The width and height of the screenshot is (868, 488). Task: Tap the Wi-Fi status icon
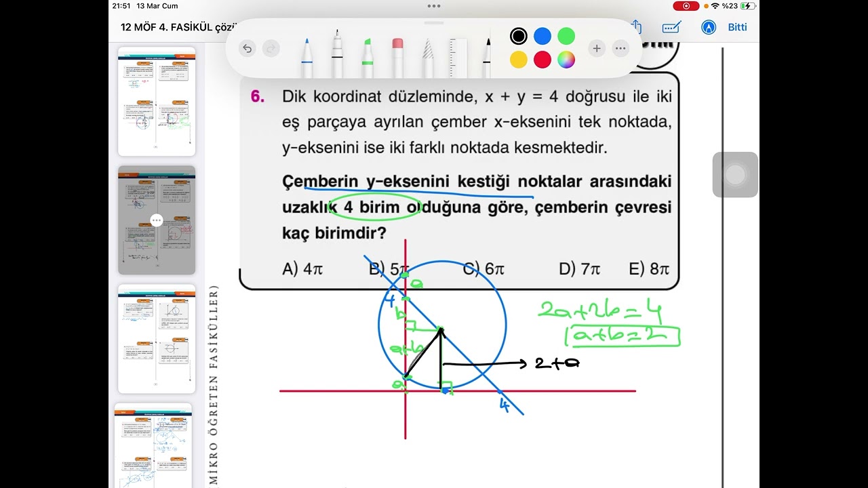(715, 6)
